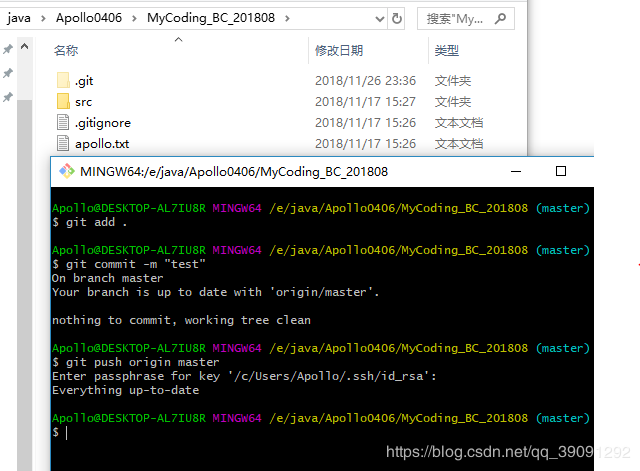The image size is (640, 471).
Task: Sort by 修改日期 column header
Action: coord(339,51)
